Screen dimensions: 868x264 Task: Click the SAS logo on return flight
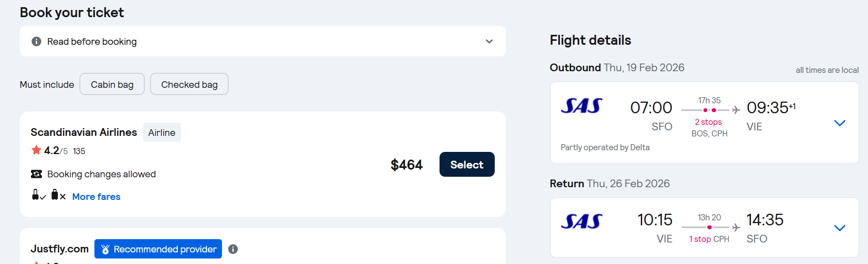coord(581,221)
